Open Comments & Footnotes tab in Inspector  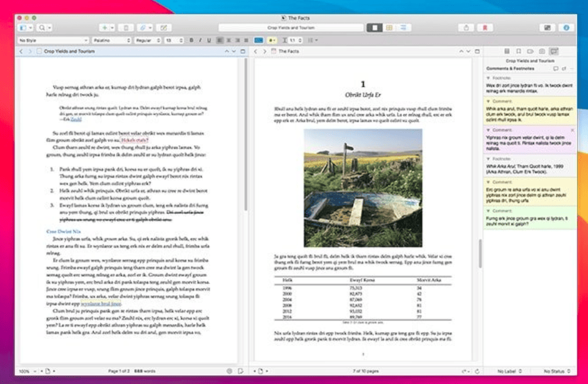point(554,51)
